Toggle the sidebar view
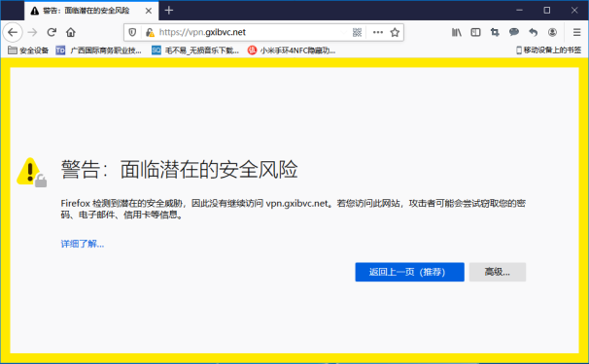Image resolution: width=589 pixels, height=364 pixels. [x=475, y=33]
